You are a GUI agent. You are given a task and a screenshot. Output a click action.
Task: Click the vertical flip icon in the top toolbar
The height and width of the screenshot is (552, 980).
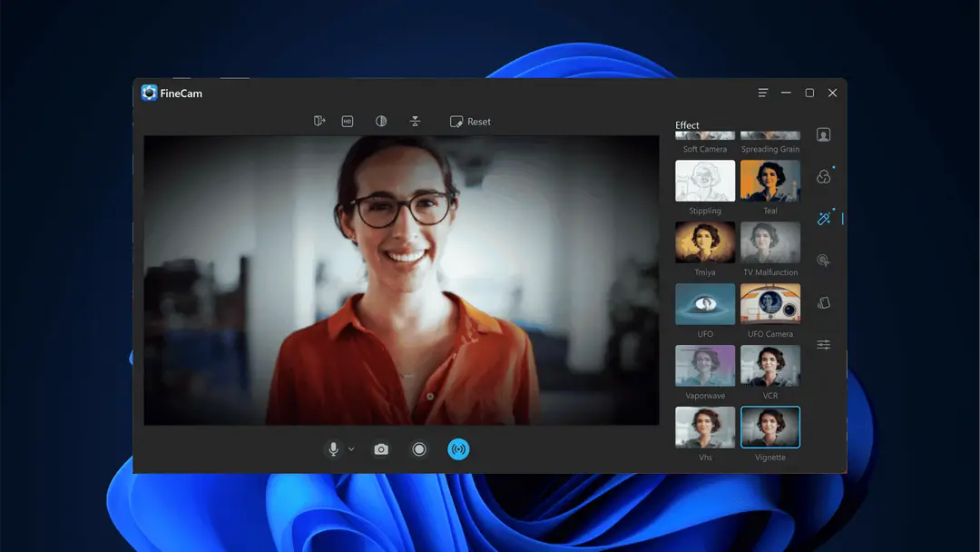415,122
